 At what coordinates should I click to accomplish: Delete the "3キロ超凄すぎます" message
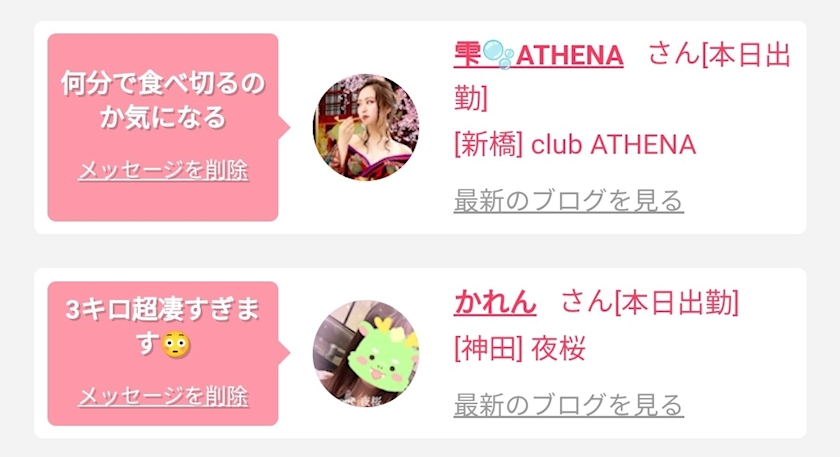click(163, 396)
